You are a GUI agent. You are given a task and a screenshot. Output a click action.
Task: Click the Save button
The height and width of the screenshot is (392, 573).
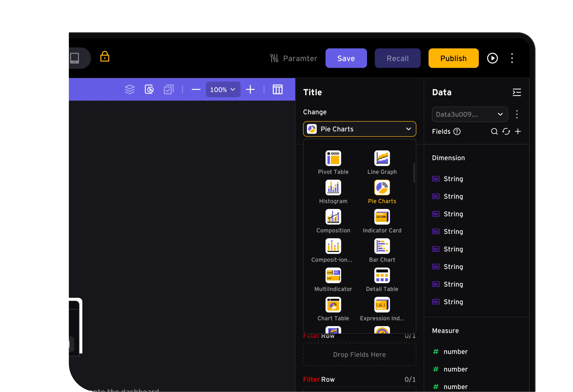[x=346, y=58]
